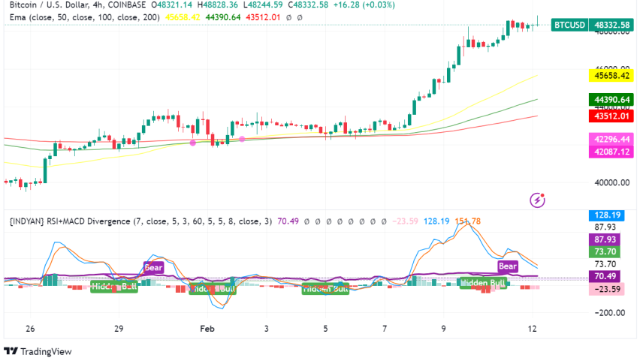Click the Feb label on time axis

(x=207, y=329)
